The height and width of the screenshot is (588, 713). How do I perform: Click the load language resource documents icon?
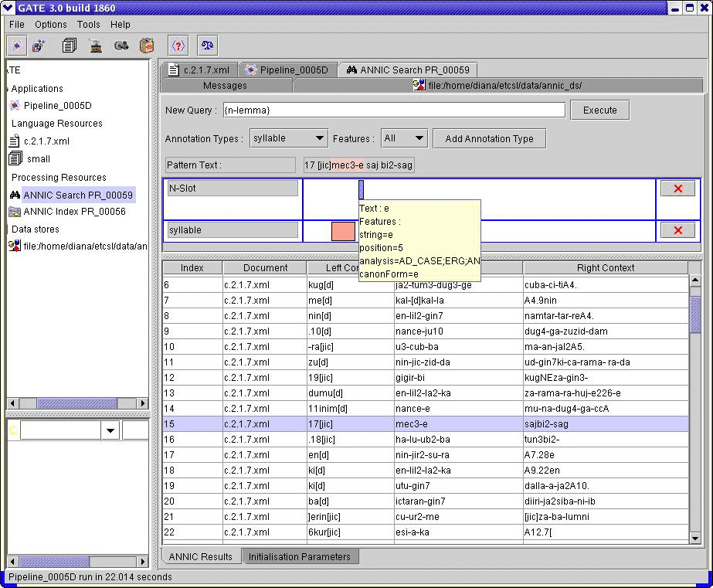(68, 45)
